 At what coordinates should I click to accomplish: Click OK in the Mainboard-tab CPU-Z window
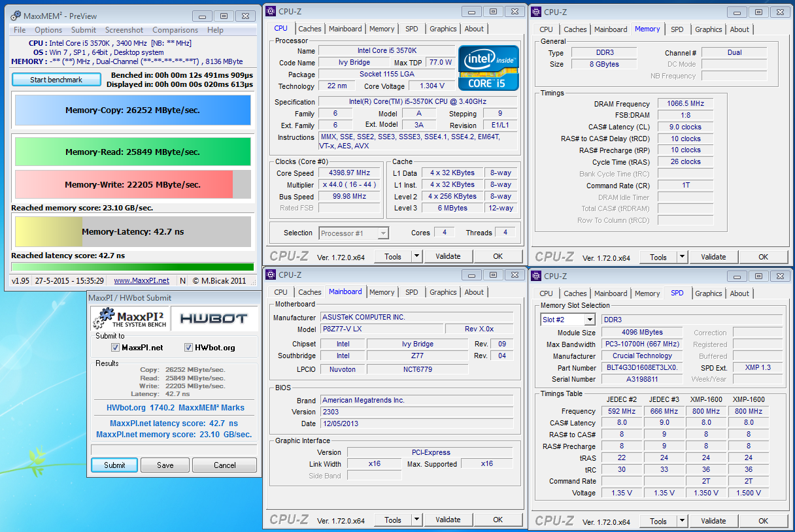point(498,520)
